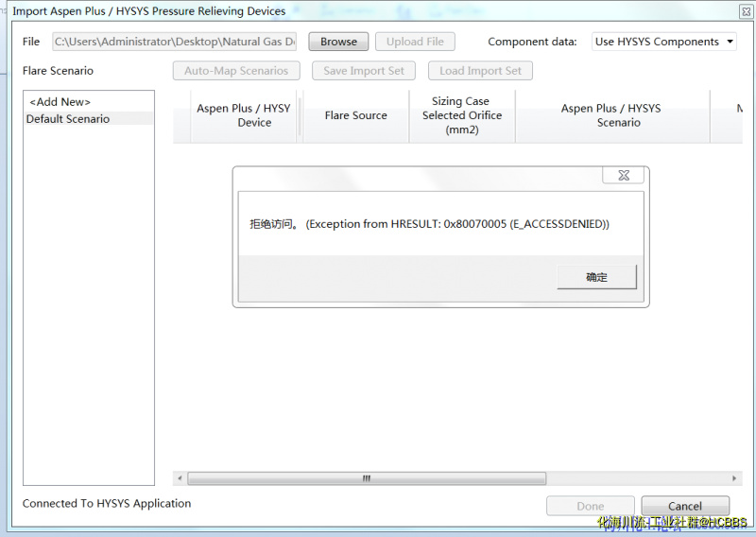Click Save Import Set button
The height and width of the screenshot is (537, 756).
364,71
